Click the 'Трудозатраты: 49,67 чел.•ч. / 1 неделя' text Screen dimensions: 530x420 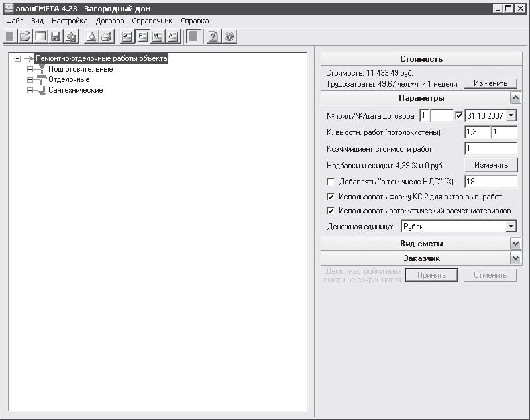[x=392, y=83]
